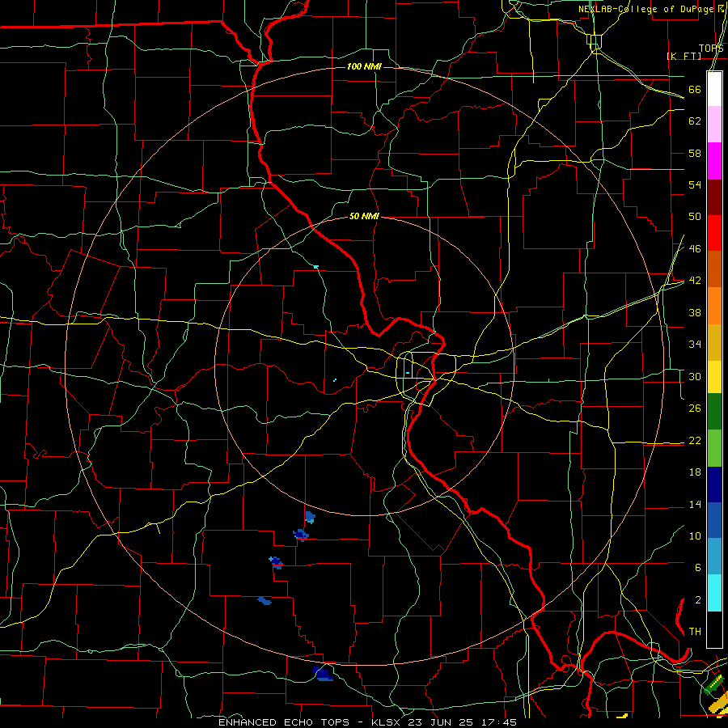728x728 pixels.
Task: Click the white swatch in the tops legend
Action: tap(714, 89)
